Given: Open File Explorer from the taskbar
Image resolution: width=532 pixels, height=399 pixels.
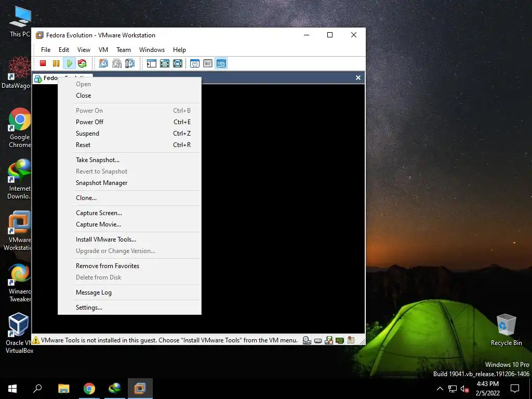Looking at the screenshot, I should (x=63, y=389).
